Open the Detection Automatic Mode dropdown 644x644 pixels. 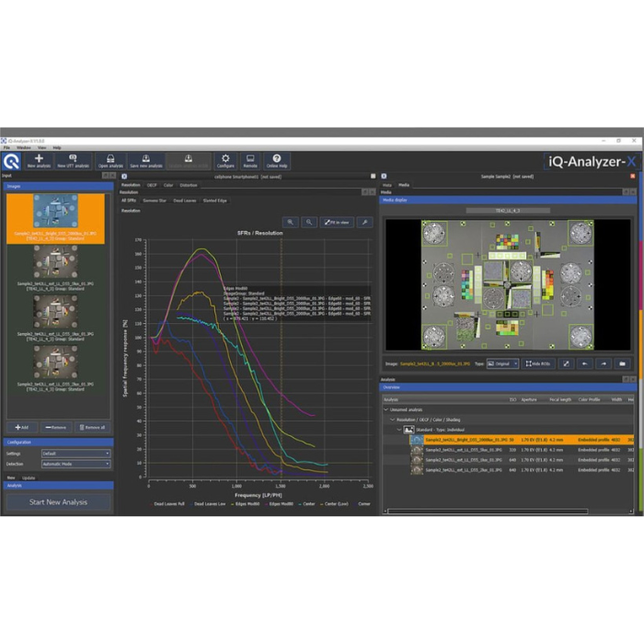click(x=76, y=464)
